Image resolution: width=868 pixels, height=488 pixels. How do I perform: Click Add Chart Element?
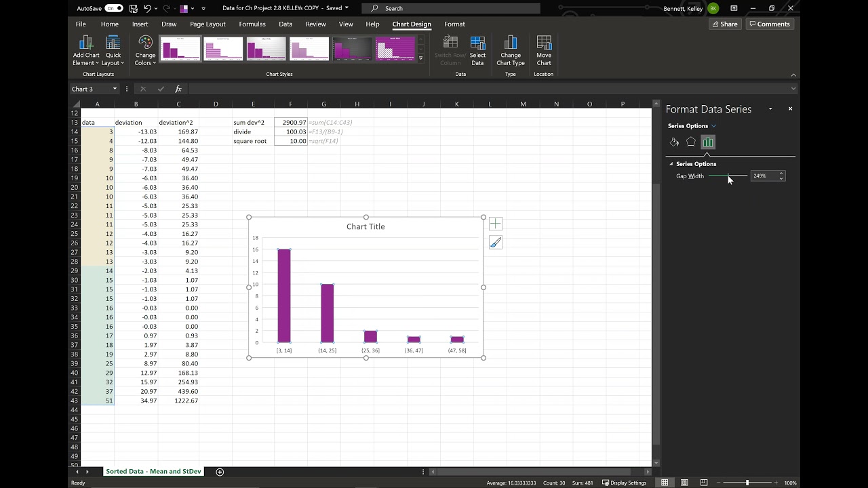pos(86,51)
